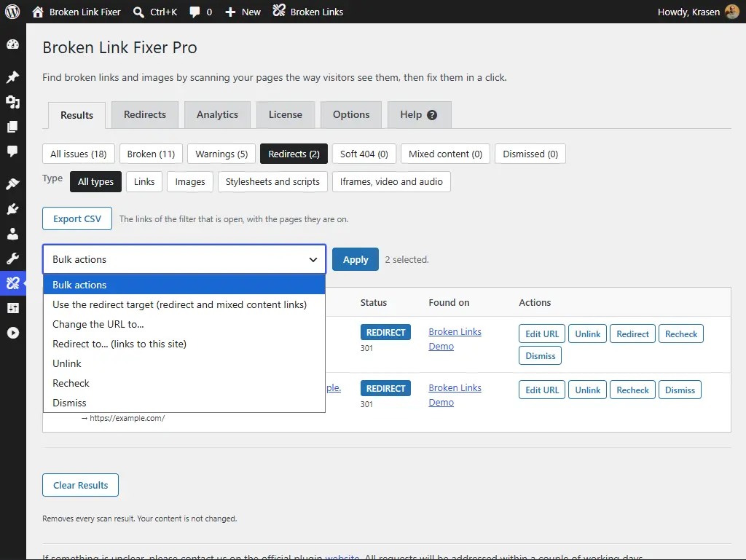Click the "2 selected." text

[x=407, y=259]
